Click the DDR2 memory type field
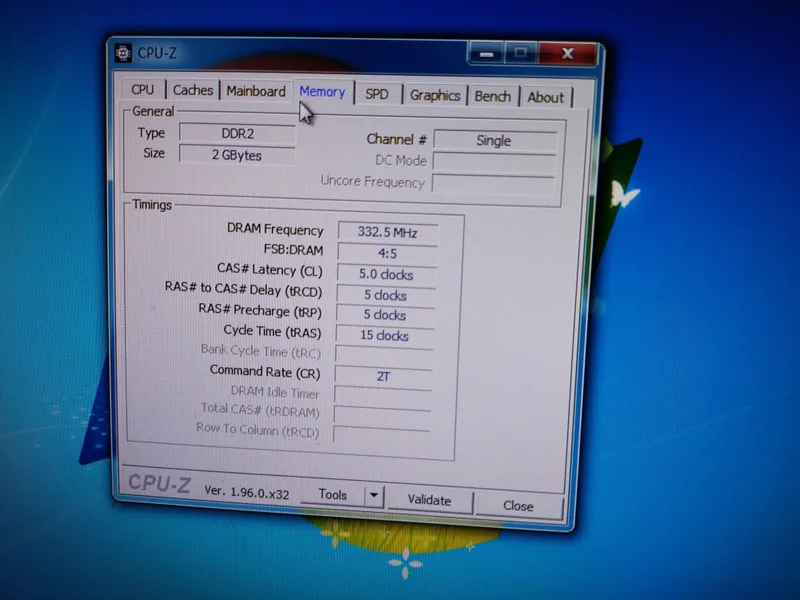Image resolution: width=800 pixels, height=600 pixels. tap(237, 133)
